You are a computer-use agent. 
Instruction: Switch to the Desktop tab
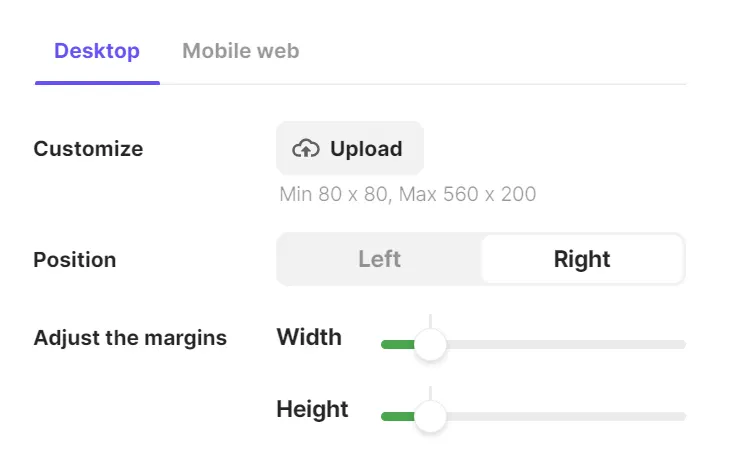(97, 51)
